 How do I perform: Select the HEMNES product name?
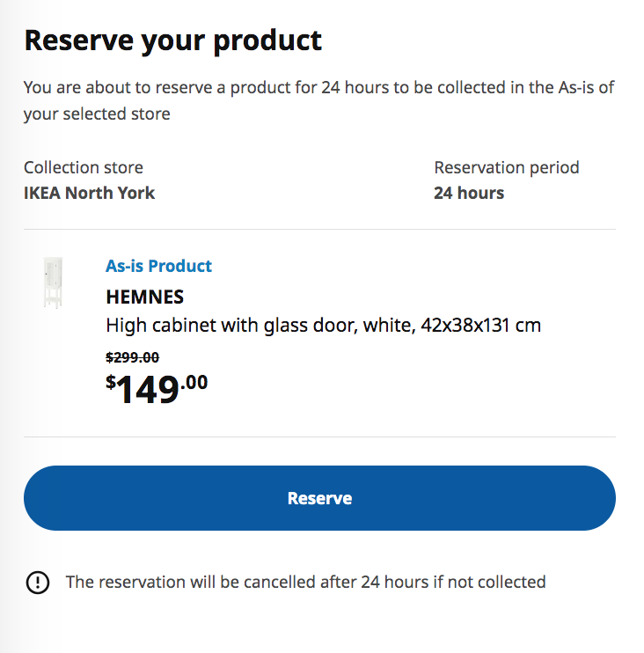click(x=144, y=297)
